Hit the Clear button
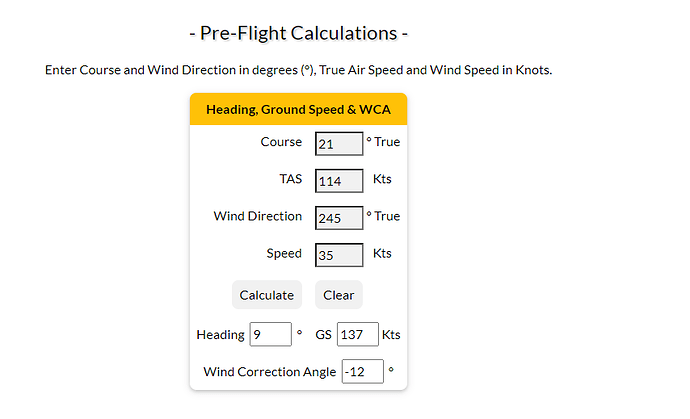The width and height of the screenshot is (690, 419). click(339, 295)
